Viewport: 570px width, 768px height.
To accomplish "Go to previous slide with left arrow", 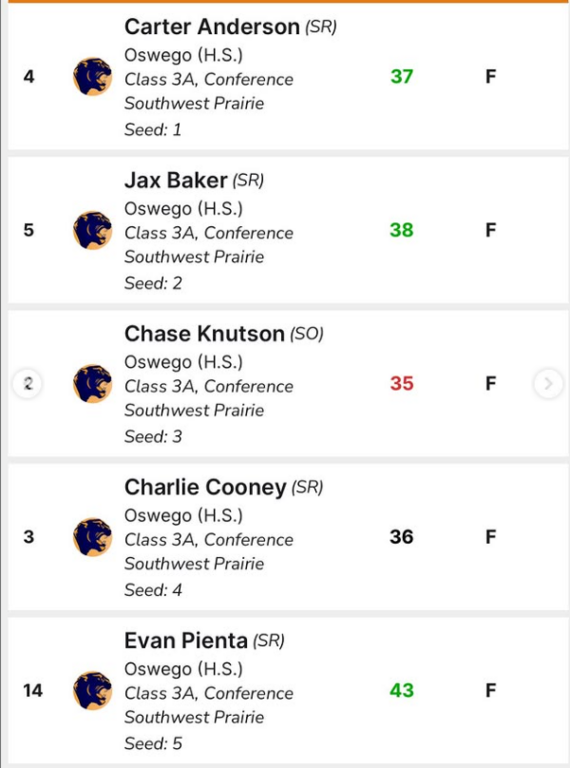I will [x=27, y=384].
